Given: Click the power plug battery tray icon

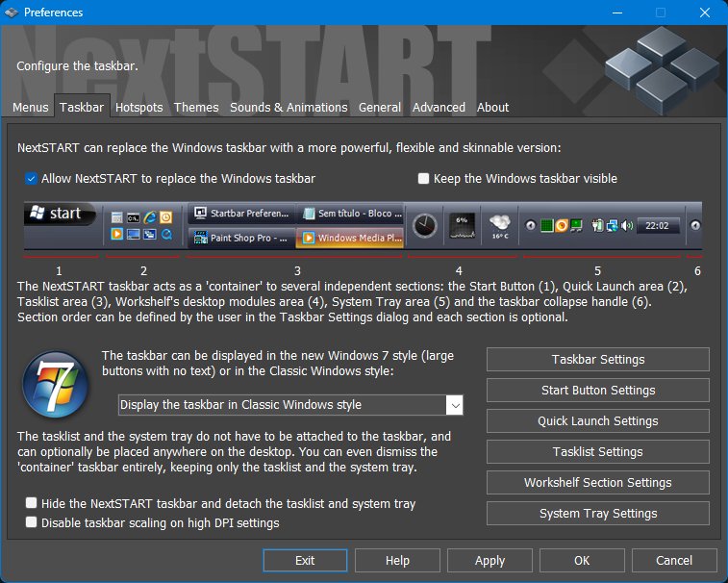Looking at the screenshot, I should click(x=597, y=226).
